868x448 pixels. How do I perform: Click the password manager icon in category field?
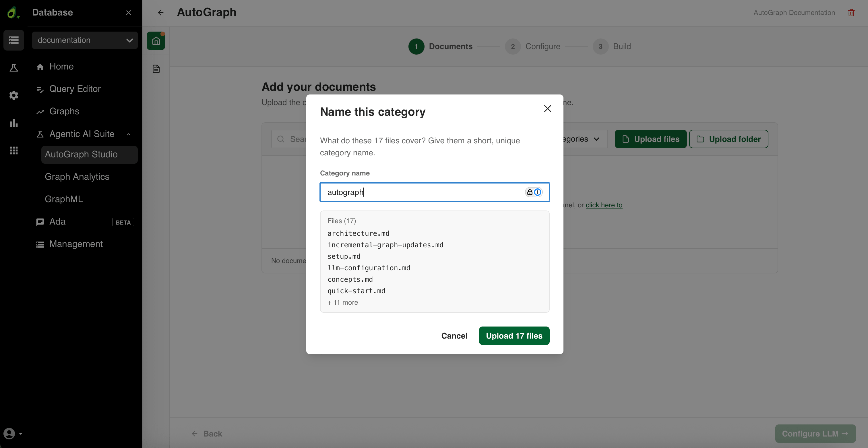(534, 192)
